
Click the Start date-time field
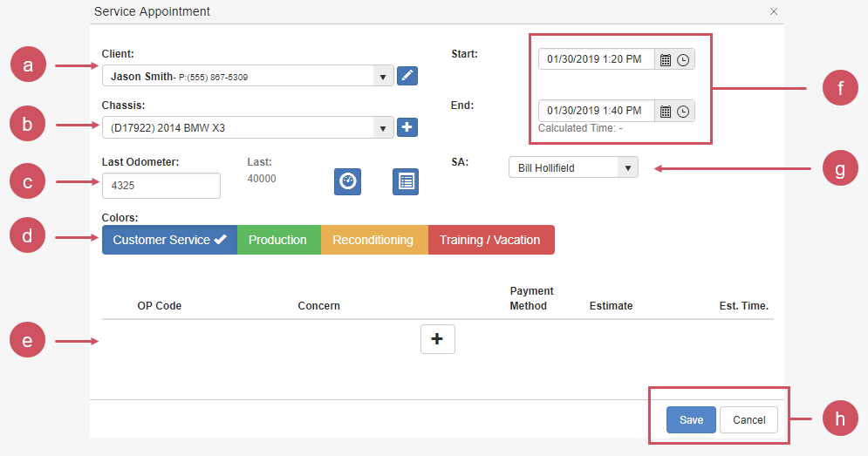coord(597,59)
